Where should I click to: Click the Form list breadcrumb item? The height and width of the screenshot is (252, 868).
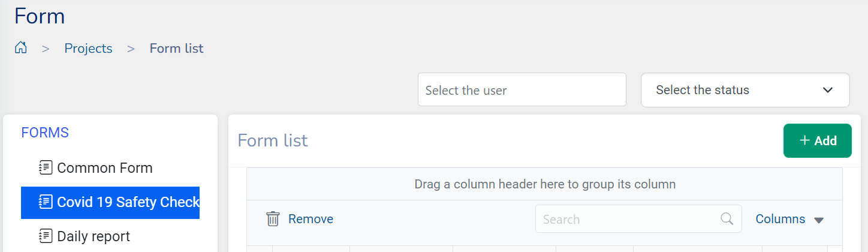(x=176, y=49)
